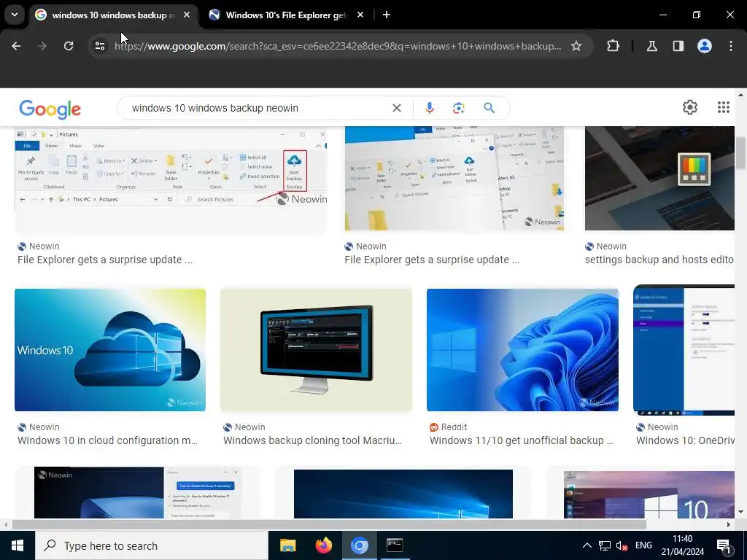Open the Windows 10 cloud image
Screen dimensions: 747x560
click(x=110, y=350)
